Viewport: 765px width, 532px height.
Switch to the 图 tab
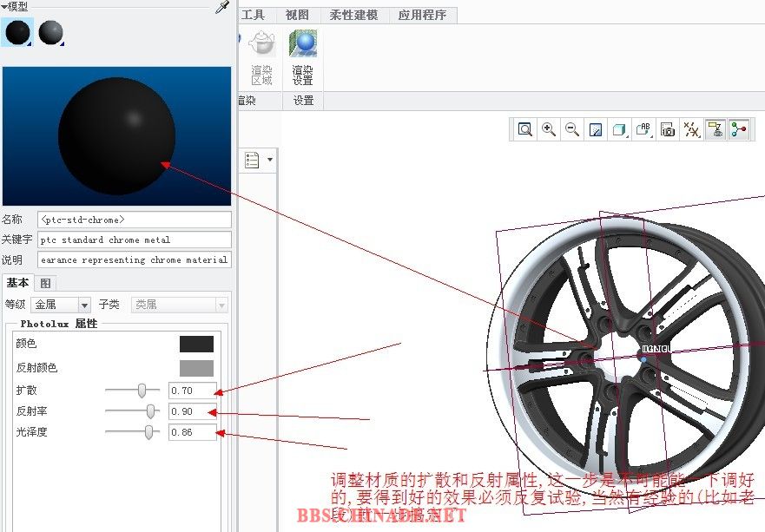click(x=45, y=283)
